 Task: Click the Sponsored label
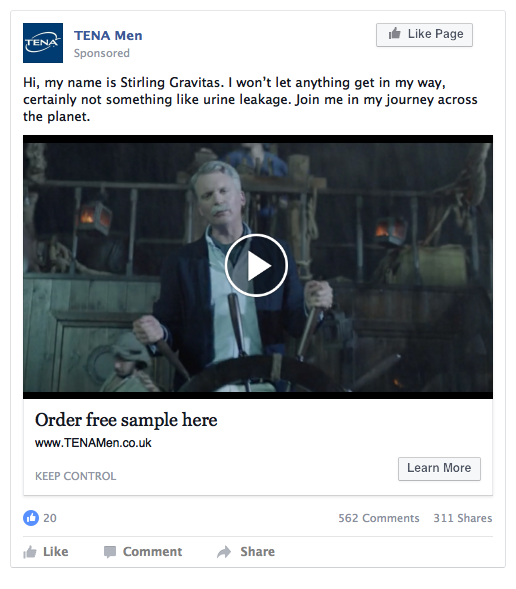coord(102,53)
